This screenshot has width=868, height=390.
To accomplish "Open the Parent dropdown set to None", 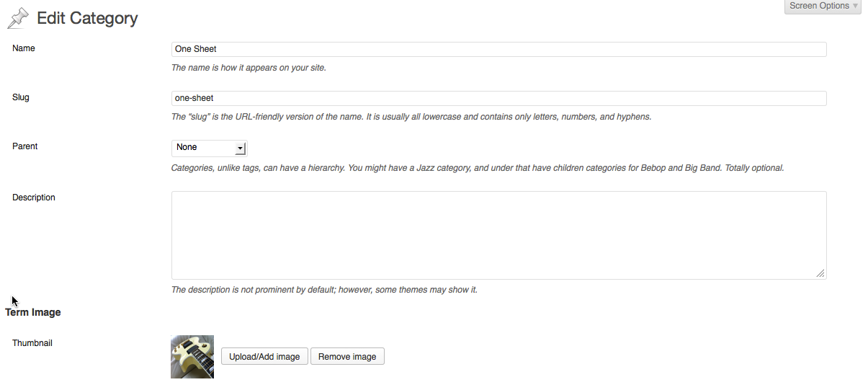I will (209, 148).
